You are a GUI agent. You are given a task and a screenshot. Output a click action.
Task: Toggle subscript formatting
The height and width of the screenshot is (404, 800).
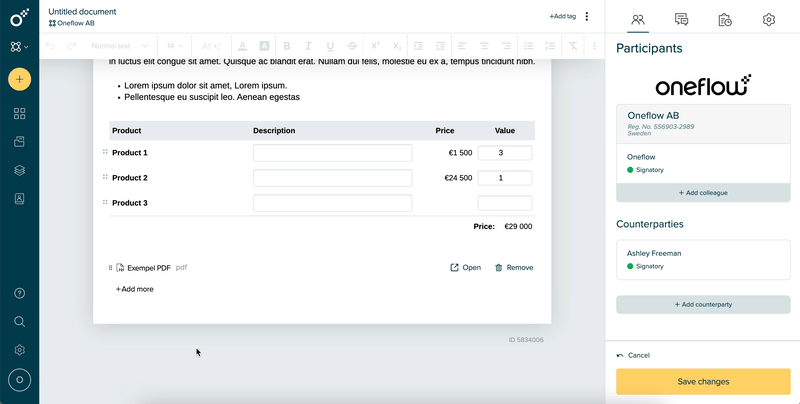click(x=397, y=46)
